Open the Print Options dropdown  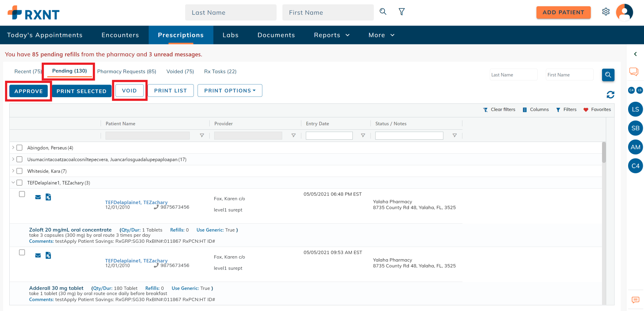coord(230,90)
